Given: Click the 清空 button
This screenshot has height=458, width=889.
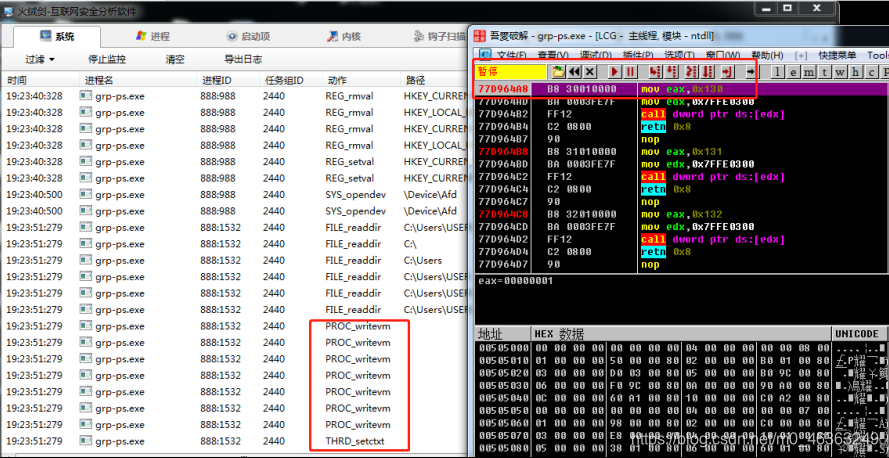Looking at the screenshot, I should (x=175, y=59).
